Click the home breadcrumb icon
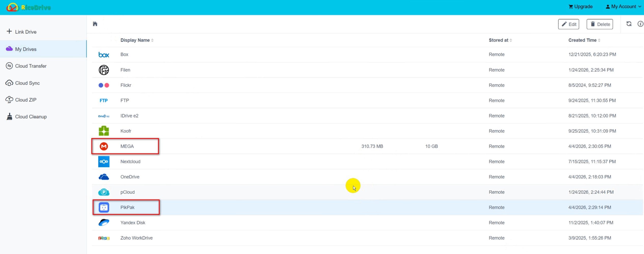Viewport: 644px width, 254px height. point(95,24)
